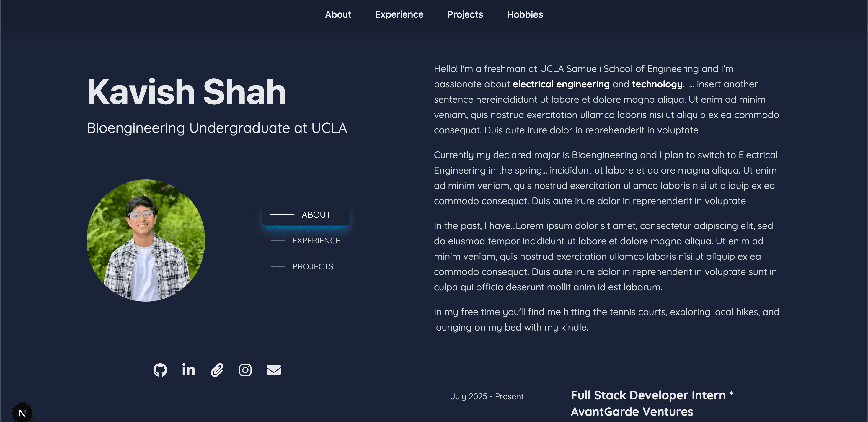Click the July 2025 - Present date
This screenshot has height=422, width=868.
click(487, 396)
